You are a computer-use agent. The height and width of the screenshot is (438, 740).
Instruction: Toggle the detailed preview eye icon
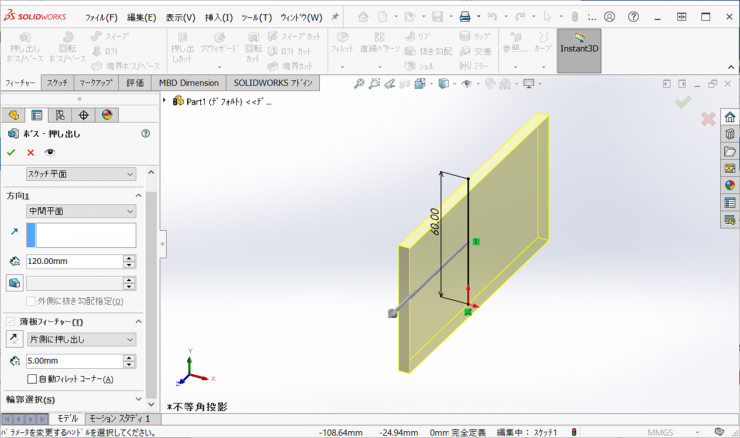[x=50, y=152]
